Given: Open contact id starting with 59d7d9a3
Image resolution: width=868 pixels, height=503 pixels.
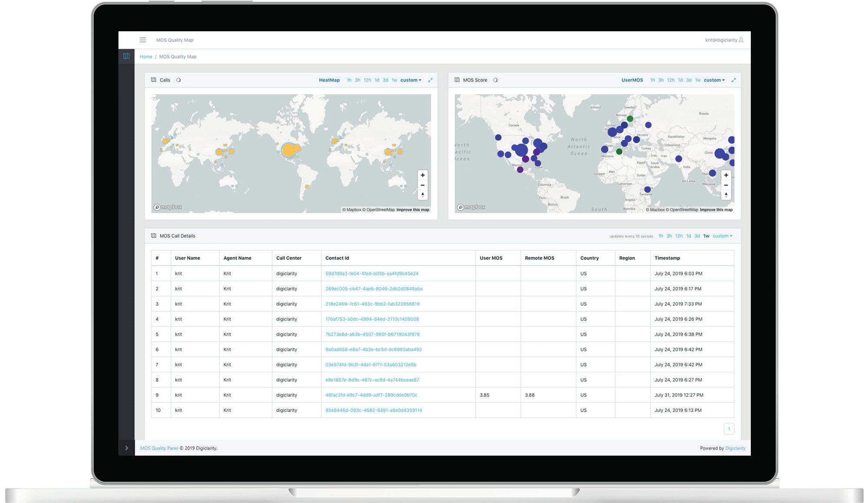Looking at the screenshot, I should tap(372, 274).
